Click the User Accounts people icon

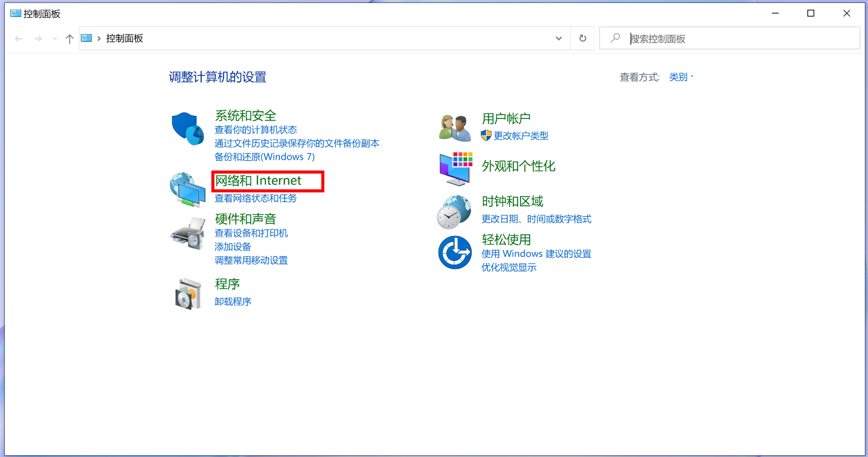tap(455, 127)
